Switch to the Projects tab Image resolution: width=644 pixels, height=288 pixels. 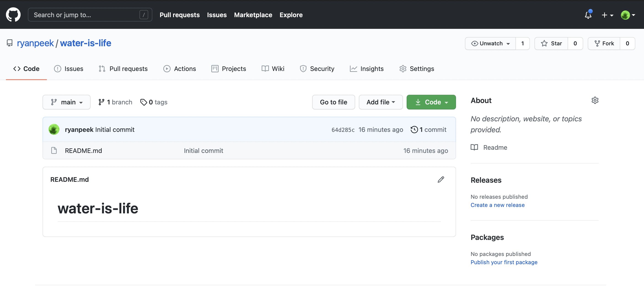coord(228,69)
